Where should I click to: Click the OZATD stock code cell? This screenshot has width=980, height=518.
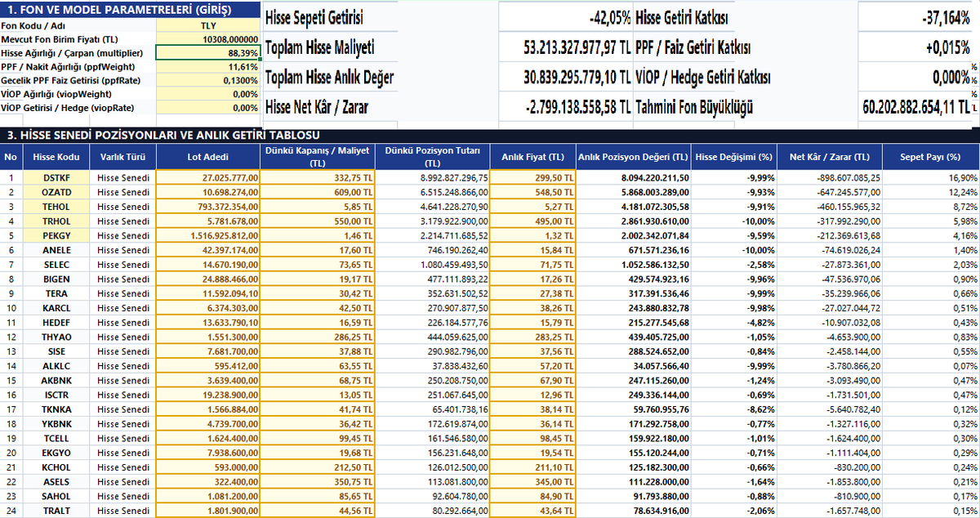pyautogui.click(x=56, y=190)
